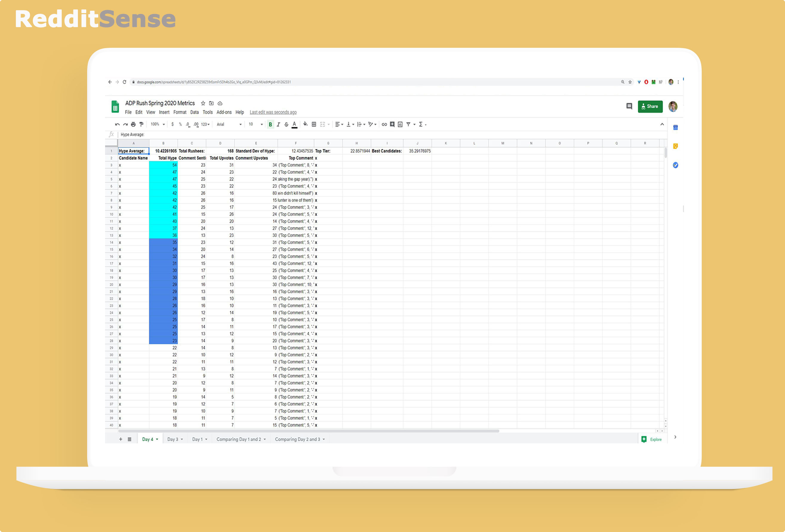Viewport: 785px width, 532px height.
Task: Click the browser back arrow
Action: pos(110,82)
